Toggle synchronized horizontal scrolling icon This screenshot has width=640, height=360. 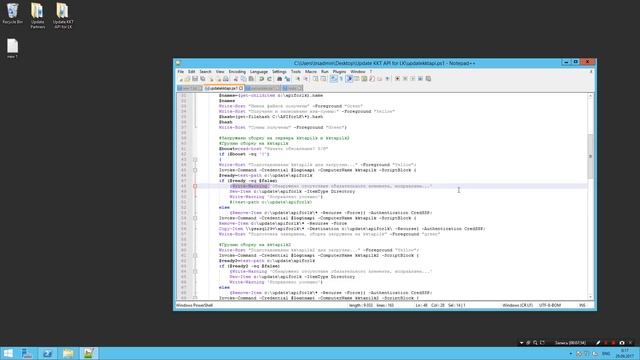323,79
